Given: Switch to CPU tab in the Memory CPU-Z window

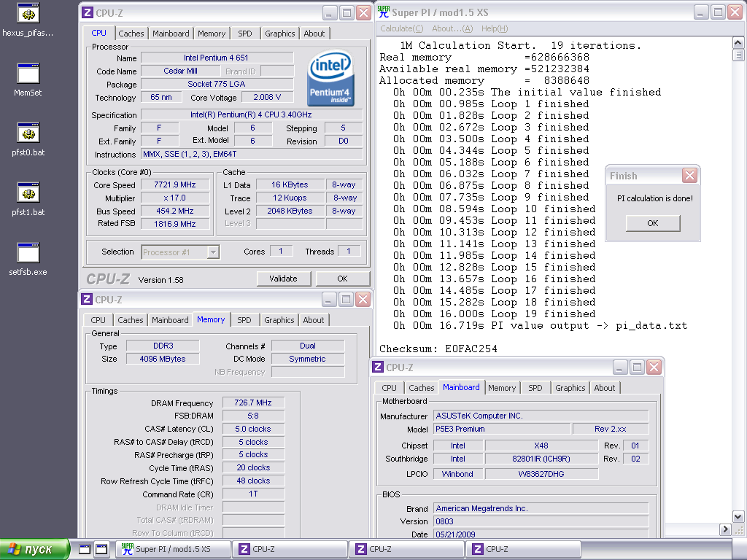Looking at the screenshot, I should 98,320.
